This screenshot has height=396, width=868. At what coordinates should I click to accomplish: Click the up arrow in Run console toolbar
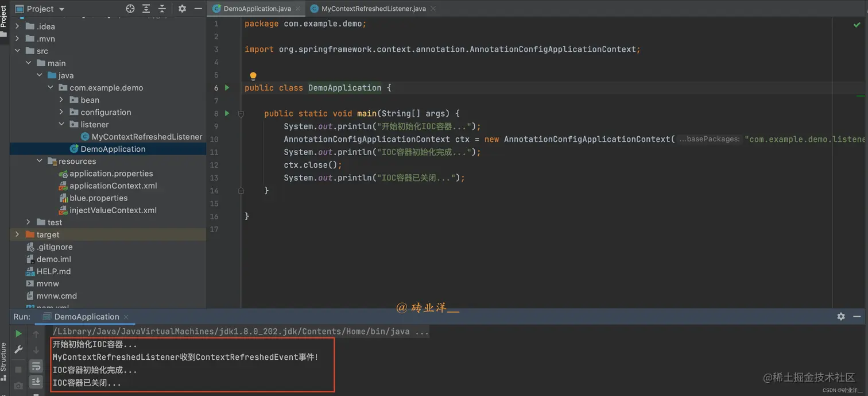pos(36,334)
